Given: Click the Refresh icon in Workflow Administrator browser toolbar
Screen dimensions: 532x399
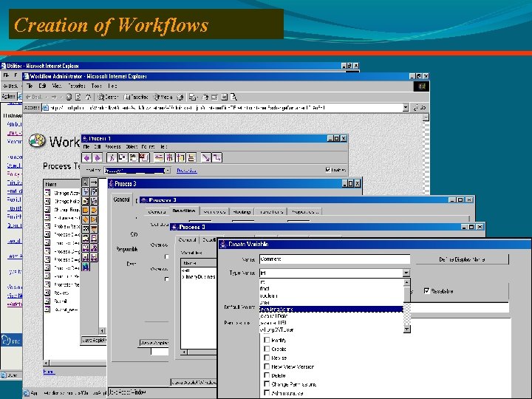Looking at the screenshot, I should tap(78, 97).
